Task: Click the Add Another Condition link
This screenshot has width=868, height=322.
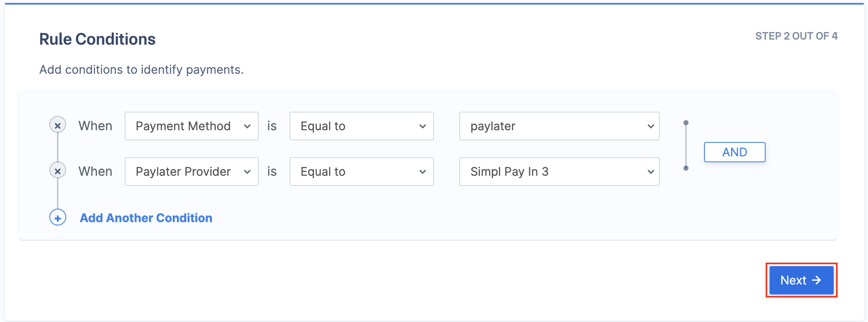Action: point(146,218)
